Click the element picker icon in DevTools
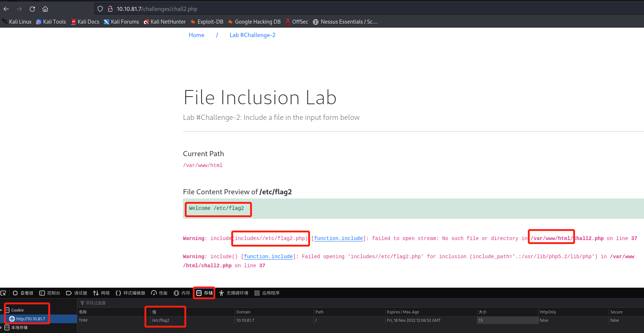The image size is (644, 333). [4, 293]
